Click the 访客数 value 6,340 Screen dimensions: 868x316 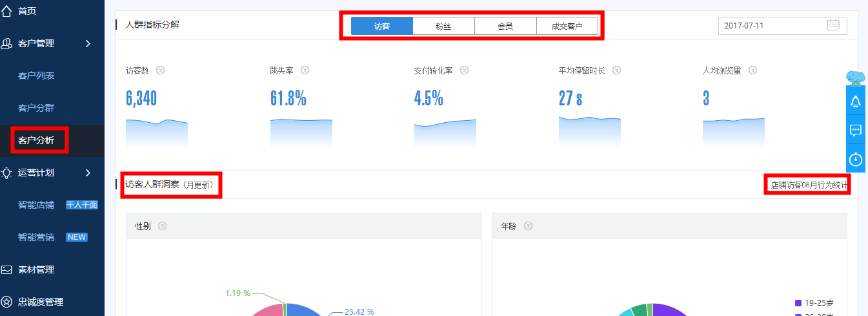141,98
